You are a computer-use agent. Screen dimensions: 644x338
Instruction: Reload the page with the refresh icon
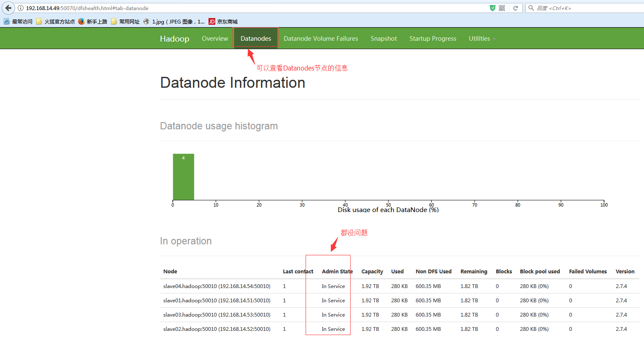pos(515,8)
